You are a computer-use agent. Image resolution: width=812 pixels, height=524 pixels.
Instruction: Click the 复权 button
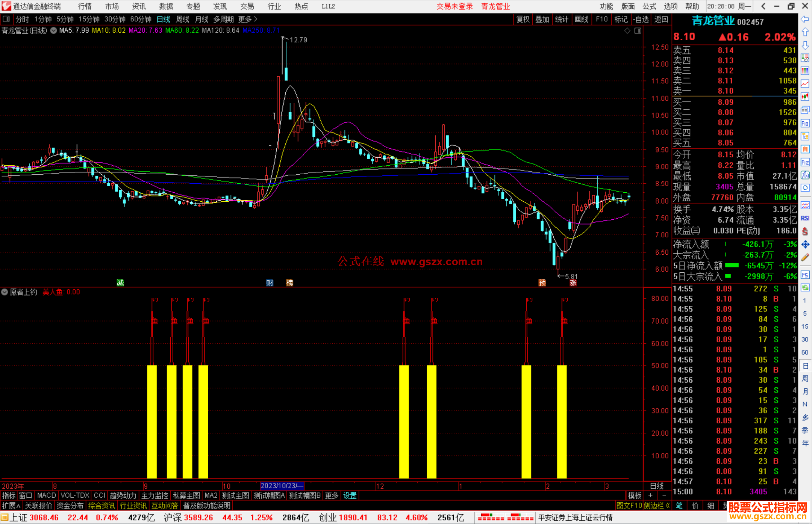[523, 19]
